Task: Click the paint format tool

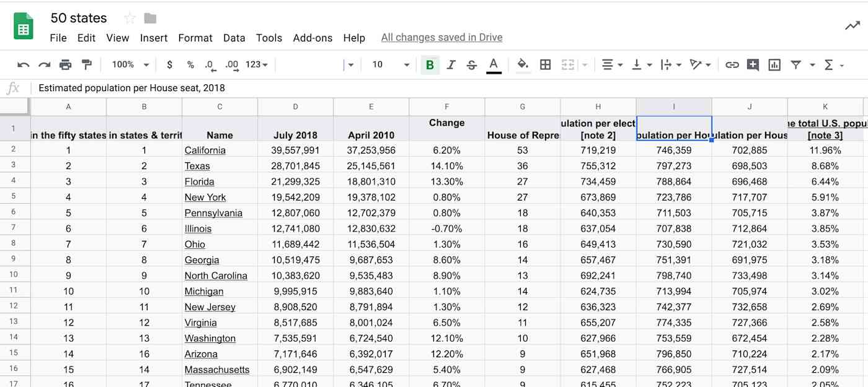Action: coord(86,64)
